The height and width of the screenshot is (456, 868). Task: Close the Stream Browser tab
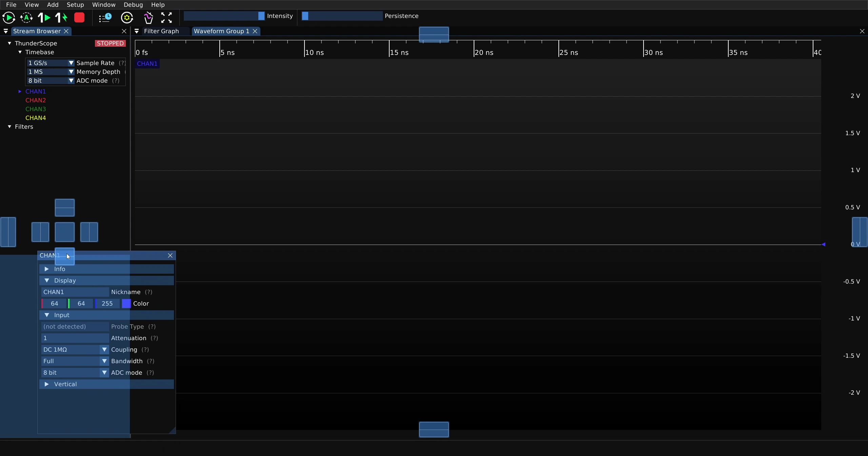point(66,31)
